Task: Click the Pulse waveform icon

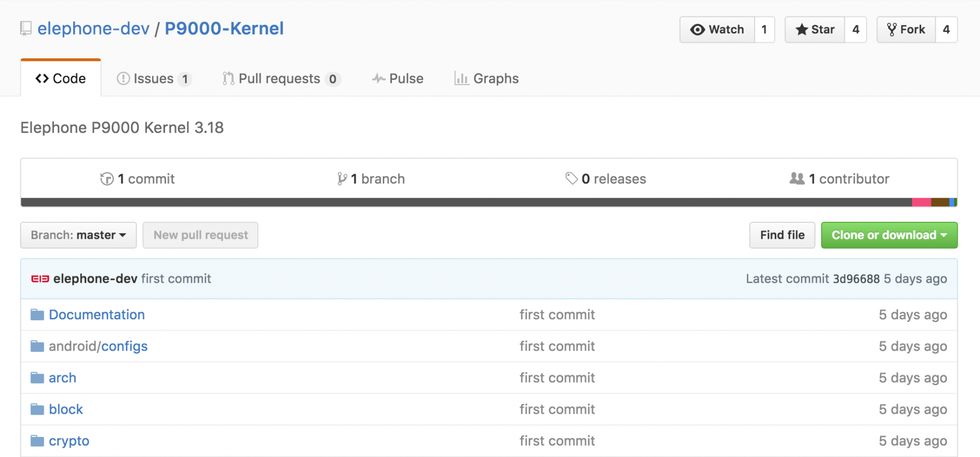Action: (x=379, y=78)
